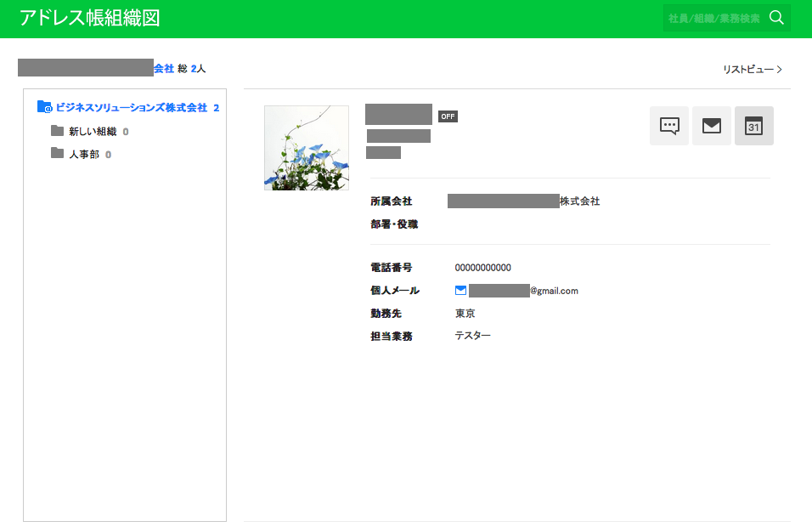
Task: Click the folder icon beside 新しい組織
Action: 57,131
